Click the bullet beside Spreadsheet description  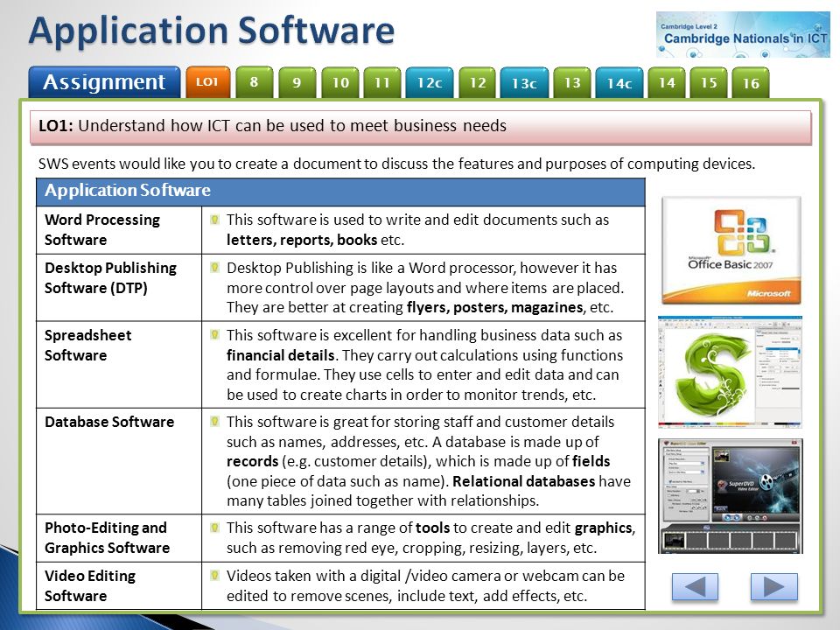pos(215,335)
